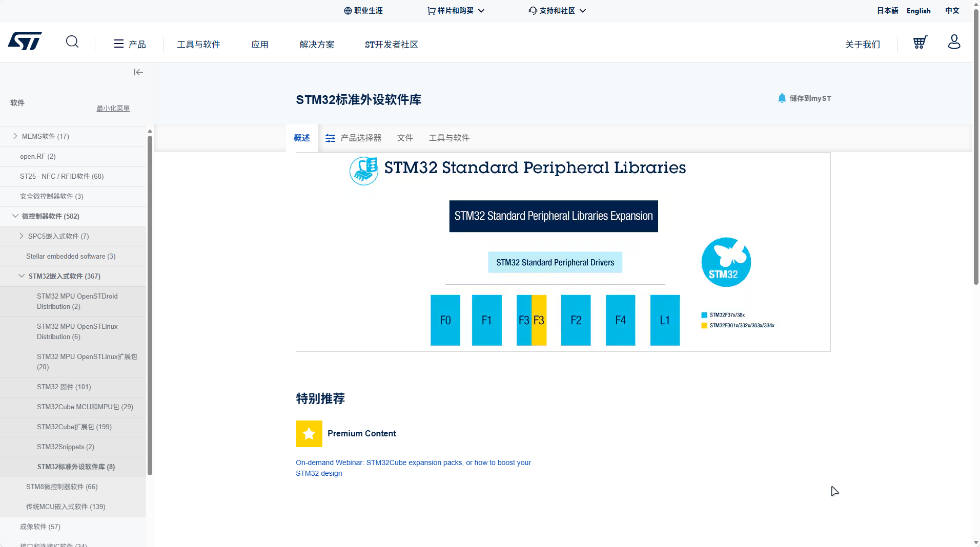Click the L1 series block
Screen dimensions: 980x547
pos(665,320)
